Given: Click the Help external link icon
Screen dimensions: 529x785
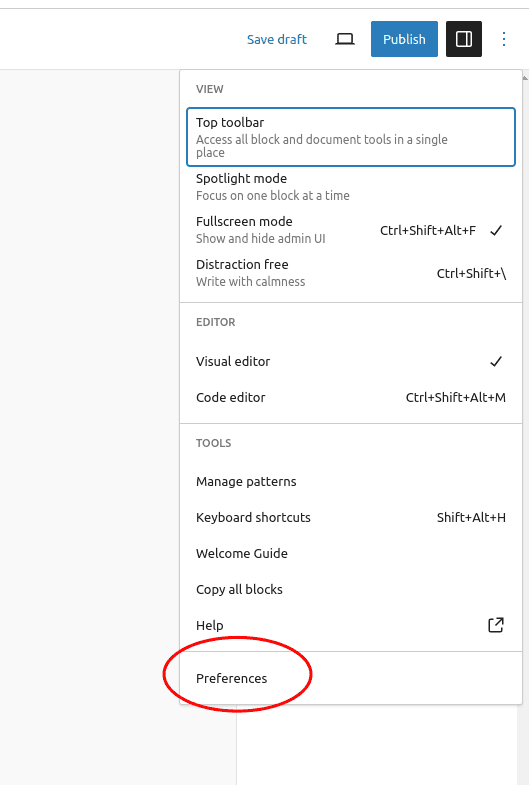Looking at the screenshot, I should pyautogui.click(x=495, y=625).
